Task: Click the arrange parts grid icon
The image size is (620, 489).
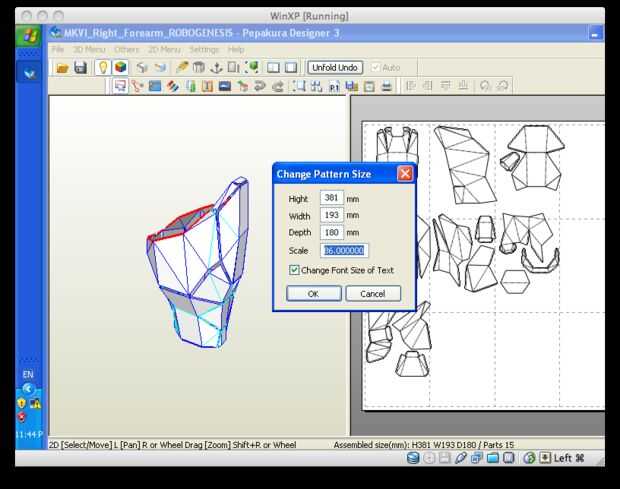Action: tap(316, 86)
